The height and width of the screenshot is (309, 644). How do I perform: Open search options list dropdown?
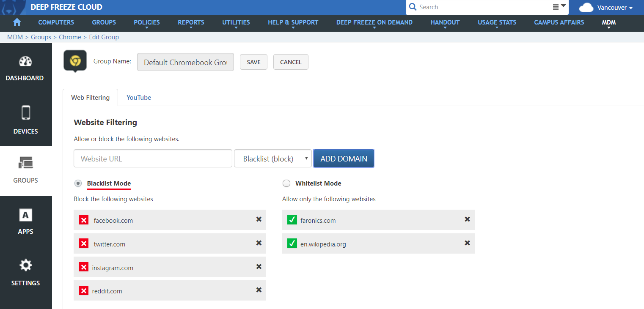[x=559, y=7]
